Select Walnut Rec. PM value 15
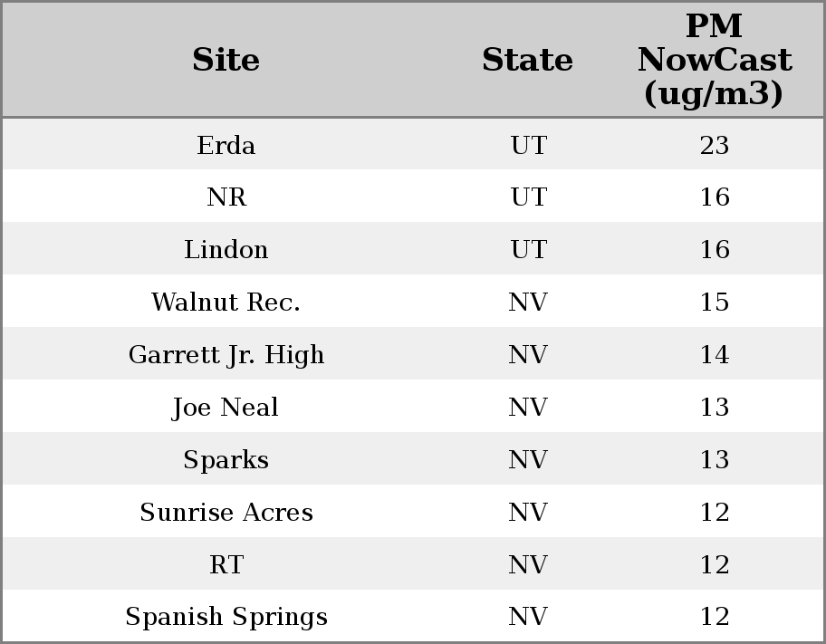This screenshot has width=826, height=644. point(714,303)
